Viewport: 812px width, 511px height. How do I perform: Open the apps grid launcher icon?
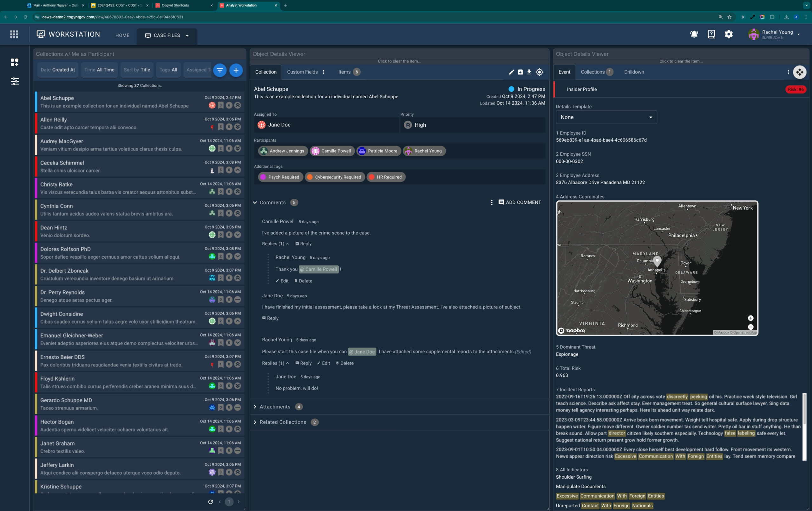[14, 34]
